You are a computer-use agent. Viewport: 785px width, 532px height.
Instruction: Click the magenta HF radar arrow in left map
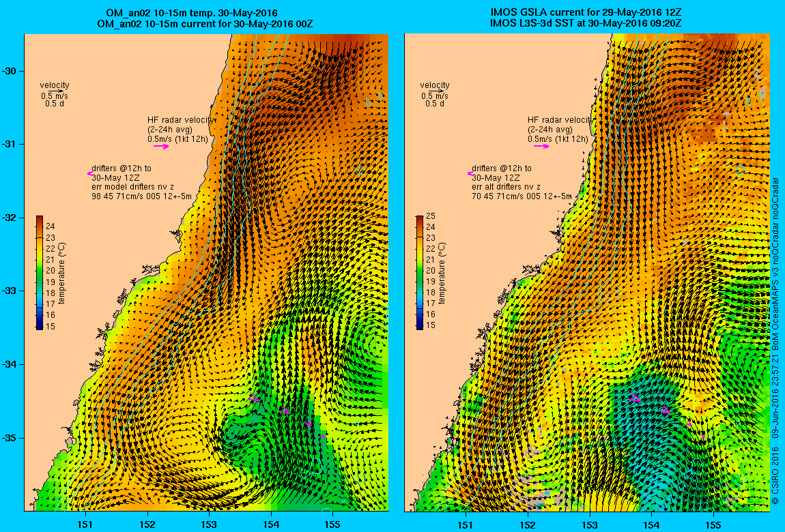coord(161,147)
